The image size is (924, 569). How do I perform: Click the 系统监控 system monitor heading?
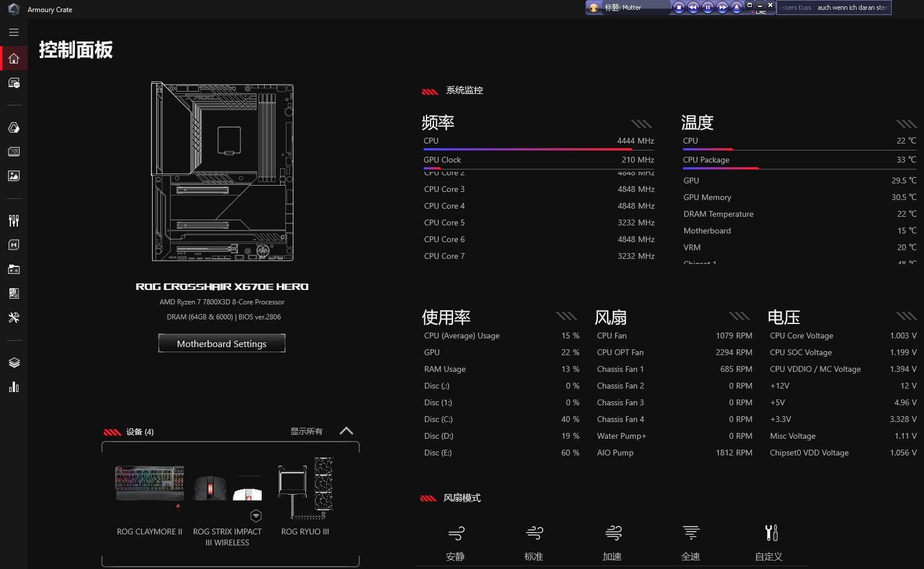click(465, 91)
